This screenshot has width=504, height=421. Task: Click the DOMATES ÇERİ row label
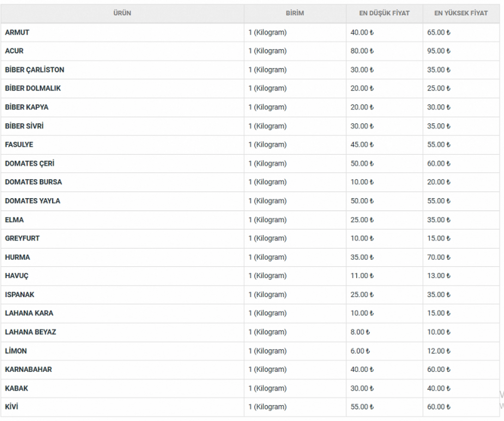30,163
